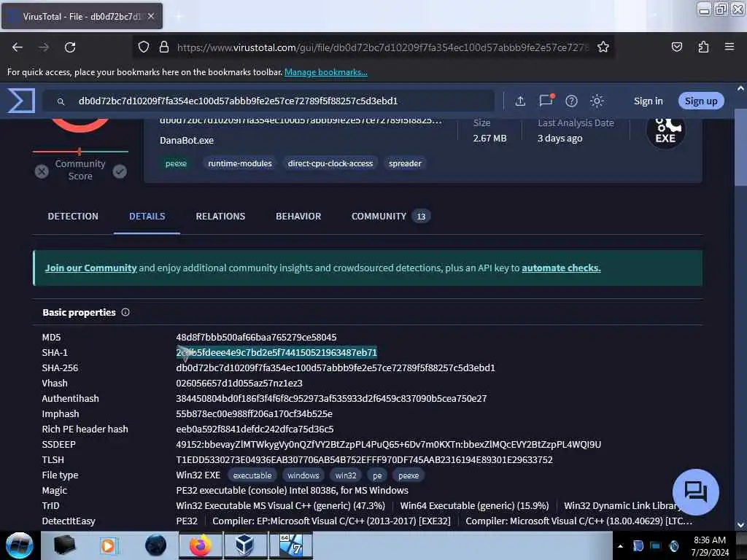Reload the VirusTotal page
The height and width of the screenshot is (560, 747).
pyautogui.click(x=70, y=47)
